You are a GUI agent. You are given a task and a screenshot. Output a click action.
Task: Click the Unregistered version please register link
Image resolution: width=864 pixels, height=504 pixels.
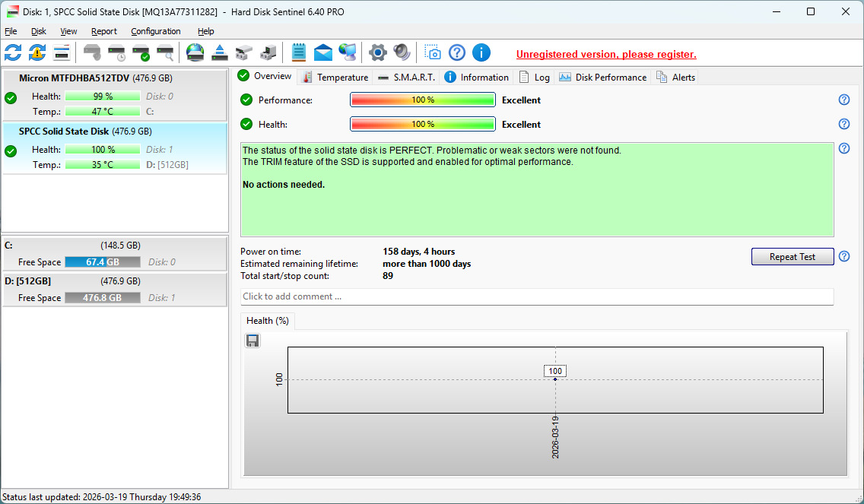pyautogui.click(x=606, y=55)
